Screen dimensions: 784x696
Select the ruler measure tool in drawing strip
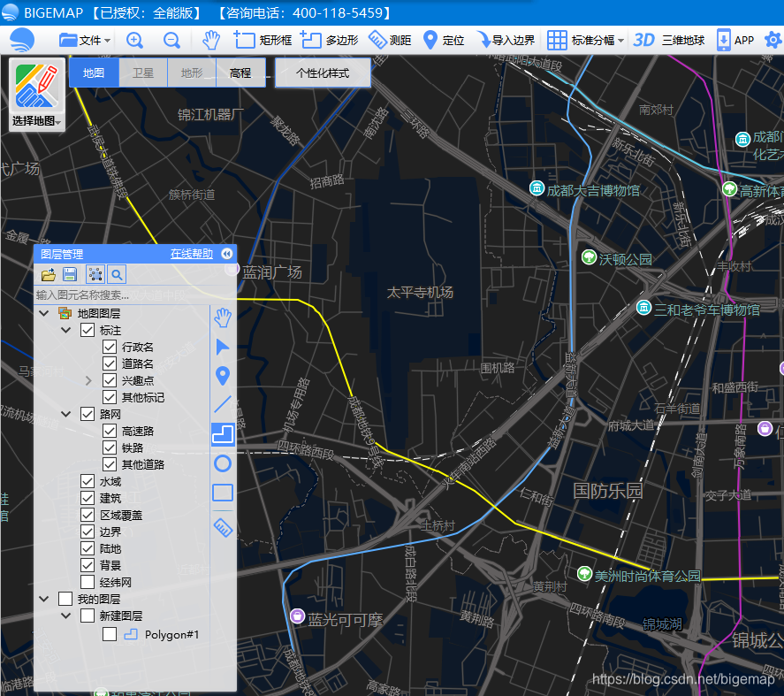coord(223,528)
